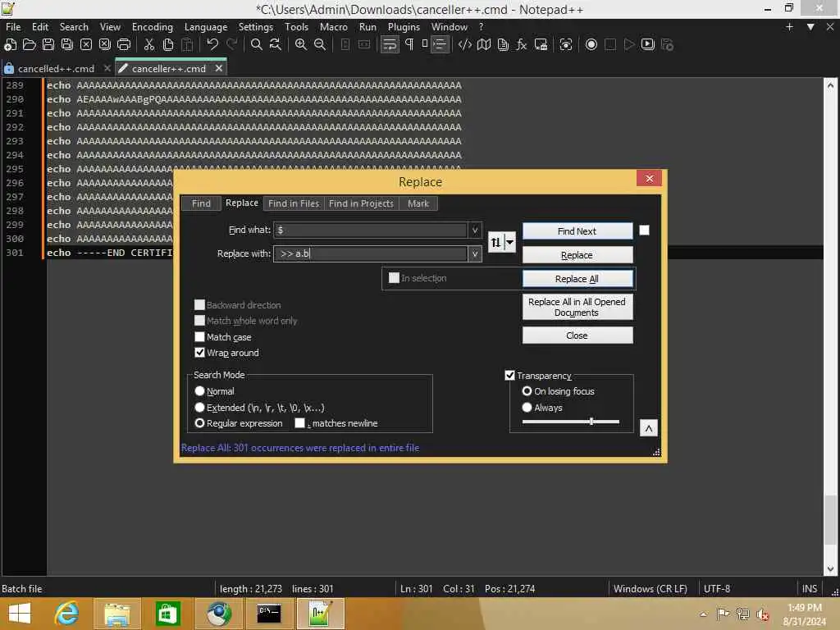Click the Find magnifier toolbar icon
Image resolution: width=840 pixels, height=630 pixels.
257,44
